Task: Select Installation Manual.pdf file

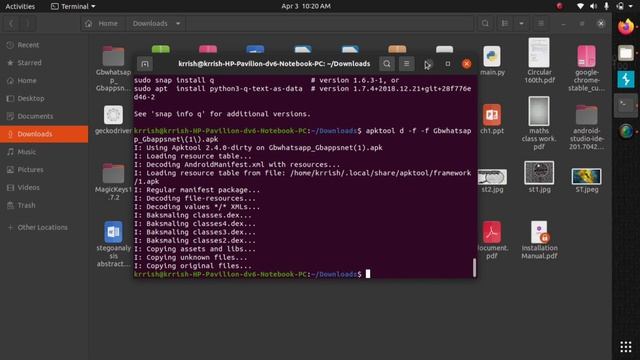Action: click(539, 232)
